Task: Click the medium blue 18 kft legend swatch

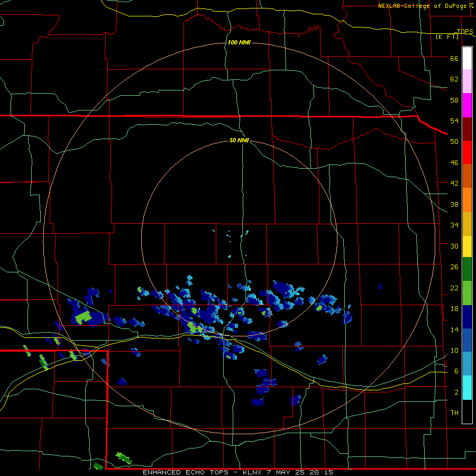Action: pyautogui.click(x=467, y=340)
